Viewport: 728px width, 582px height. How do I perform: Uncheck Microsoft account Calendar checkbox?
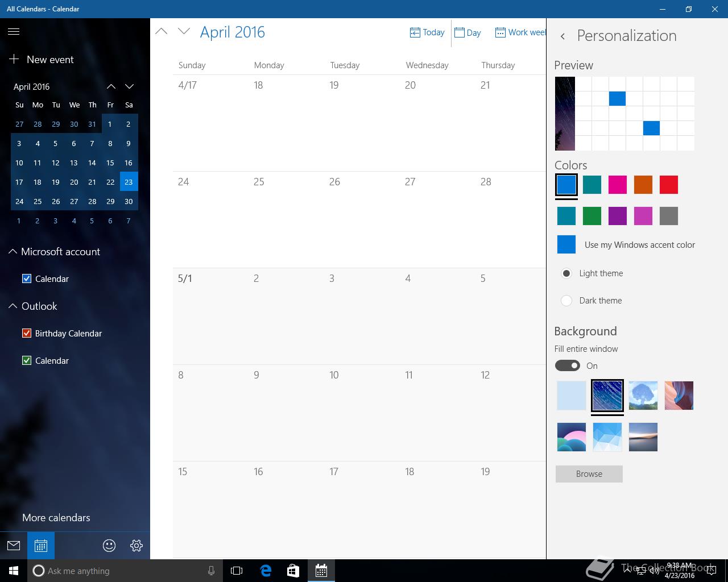pyautogui.click(x=26, y=278)
